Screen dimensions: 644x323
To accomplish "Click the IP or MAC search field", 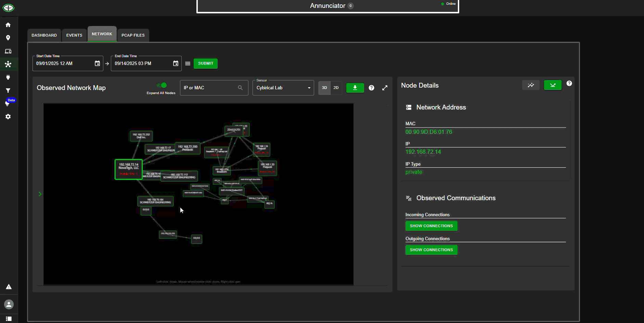I will pyautogui.click(x=209, y=88).
